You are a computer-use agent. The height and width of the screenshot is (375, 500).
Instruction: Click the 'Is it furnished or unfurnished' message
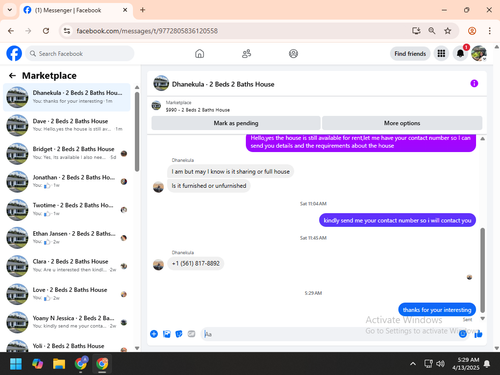coord(209,186)
